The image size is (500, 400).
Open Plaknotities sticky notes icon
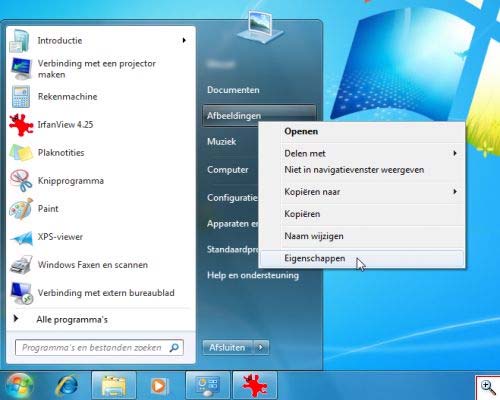click(21, 153)
